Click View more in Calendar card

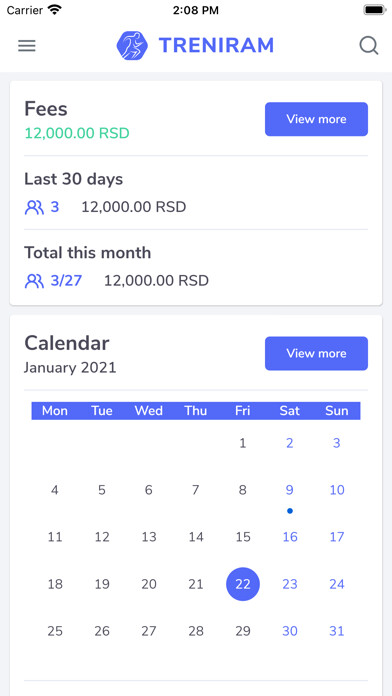(317, 353)
